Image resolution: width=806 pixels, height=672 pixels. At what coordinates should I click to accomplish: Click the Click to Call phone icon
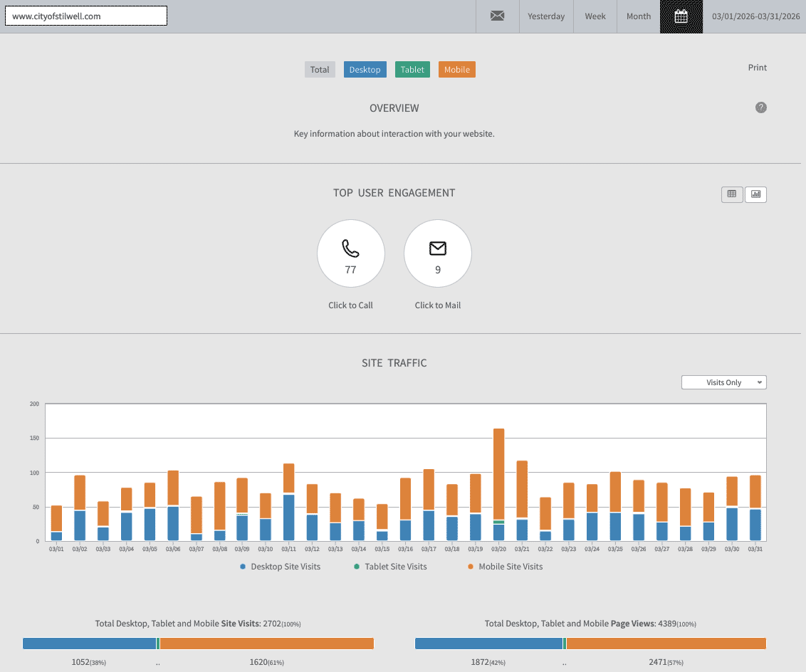pos(350,248)
